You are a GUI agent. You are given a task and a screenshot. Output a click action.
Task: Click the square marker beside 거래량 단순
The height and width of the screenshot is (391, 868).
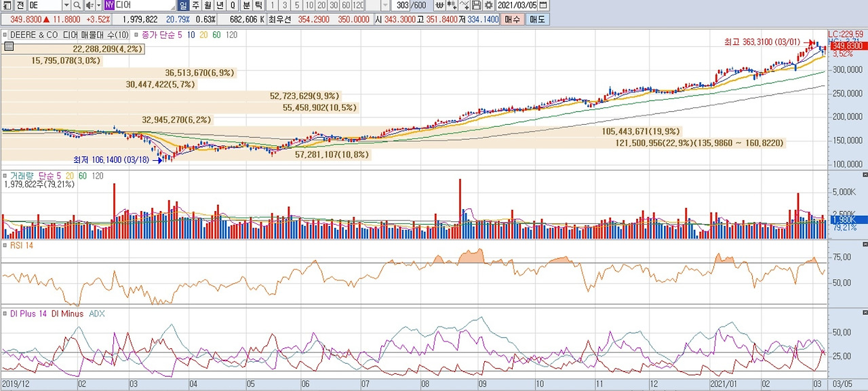[5, 175]
